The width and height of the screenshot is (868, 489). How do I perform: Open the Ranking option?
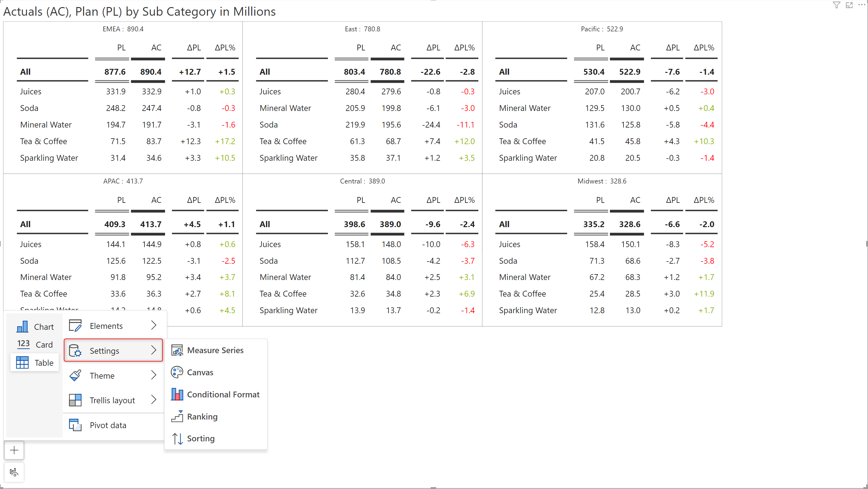pos(202,416)
